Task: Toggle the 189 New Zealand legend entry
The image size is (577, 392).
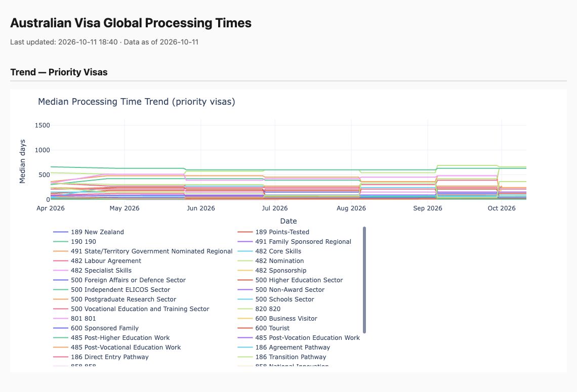Action: (88, 232)
